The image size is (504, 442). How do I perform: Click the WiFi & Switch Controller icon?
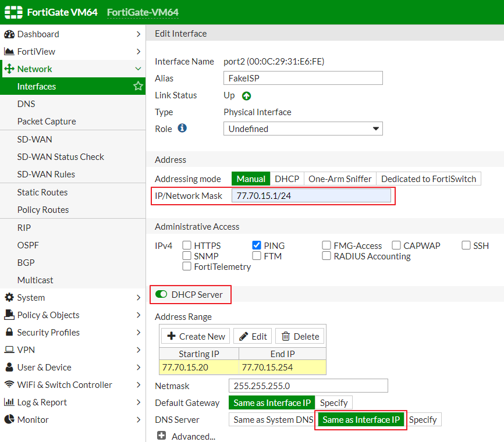pyautogui.click(x=9, y=384)
